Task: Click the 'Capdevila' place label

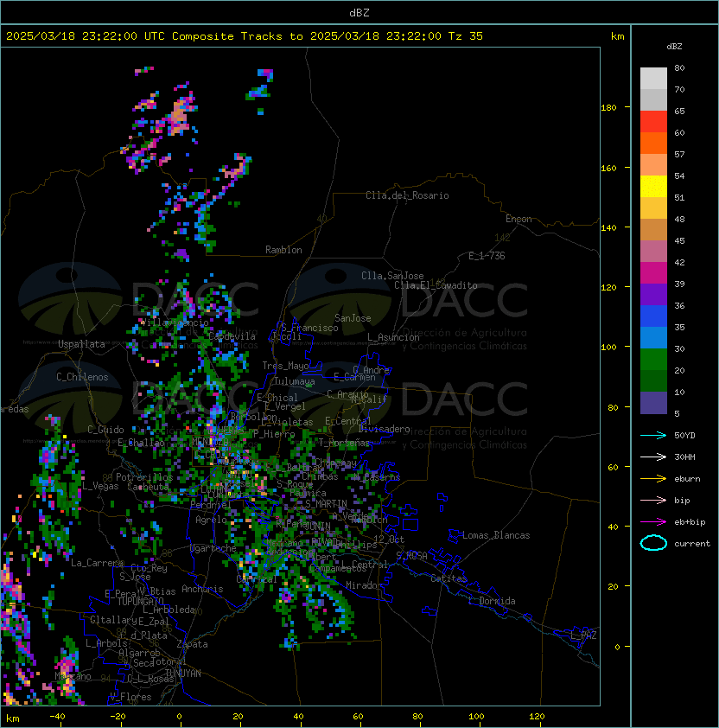Action: point(232,336)
